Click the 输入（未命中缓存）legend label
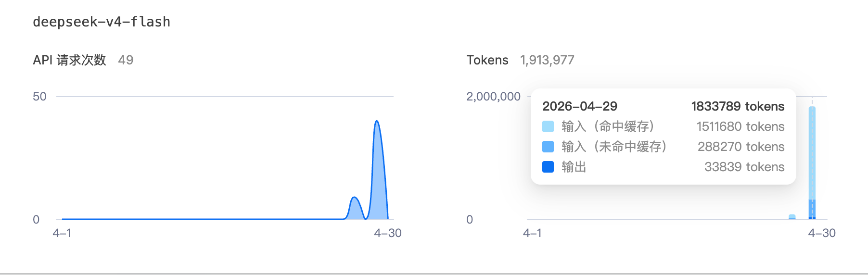This screenshot has width=868, height=275. [x=614, y=147]
